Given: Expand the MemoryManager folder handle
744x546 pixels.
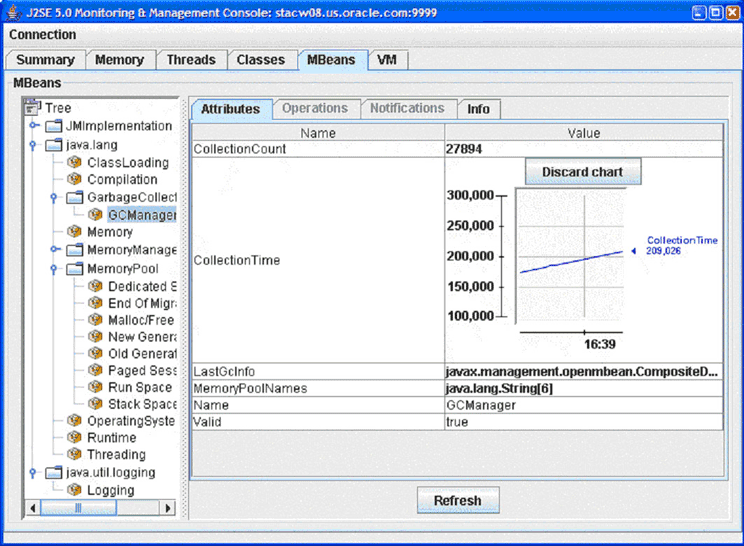Looking at the screenshot, I should coord(54,250).
